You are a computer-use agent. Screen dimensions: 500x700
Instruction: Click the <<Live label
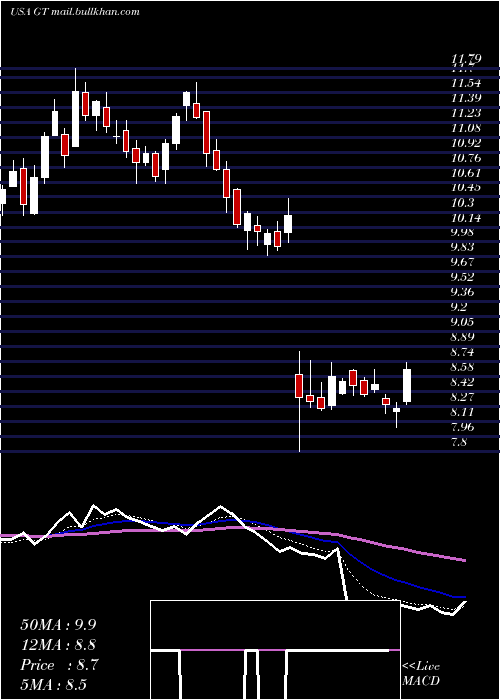point(421,667)
